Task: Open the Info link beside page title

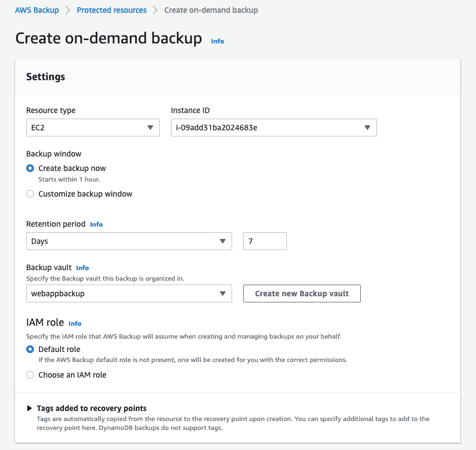Action: [217, 41]
